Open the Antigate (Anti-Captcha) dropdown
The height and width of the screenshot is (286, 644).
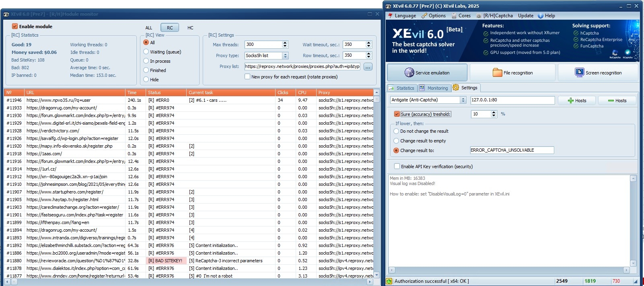click(x=463, y=100)
